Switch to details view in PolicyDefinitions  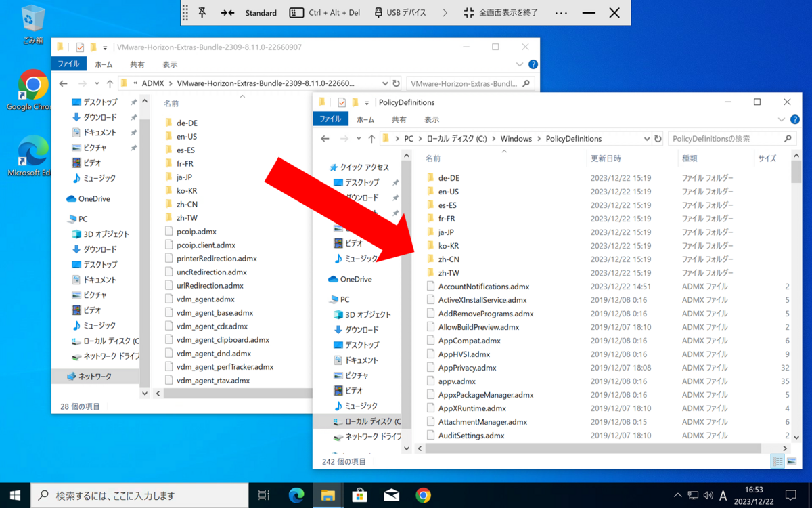pos(777,461)
